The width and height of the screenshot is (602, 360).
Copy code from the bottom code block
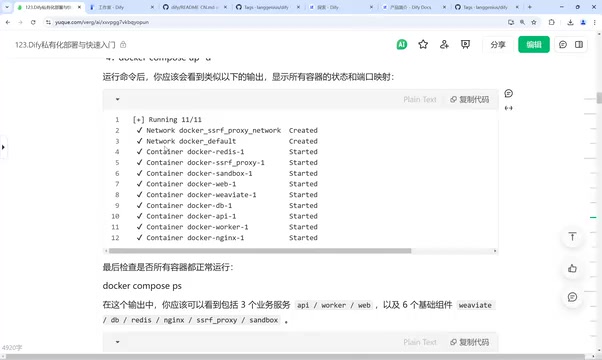click(470, 342)
